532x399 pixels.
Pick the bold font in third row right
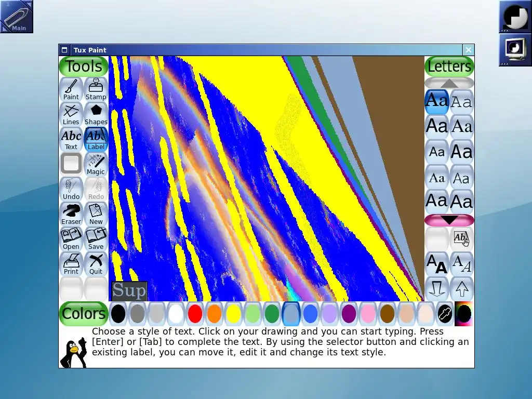coord(461,152)
